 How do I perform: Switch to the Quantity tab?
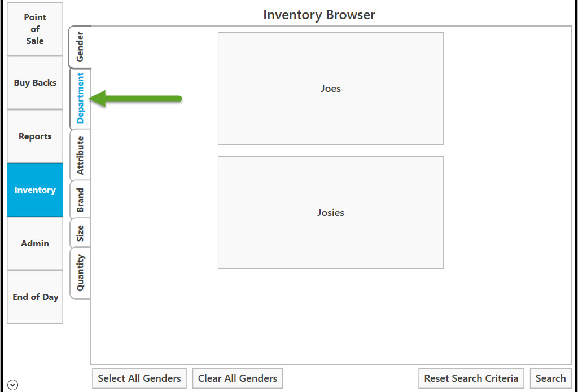click(x=80, y=273)
